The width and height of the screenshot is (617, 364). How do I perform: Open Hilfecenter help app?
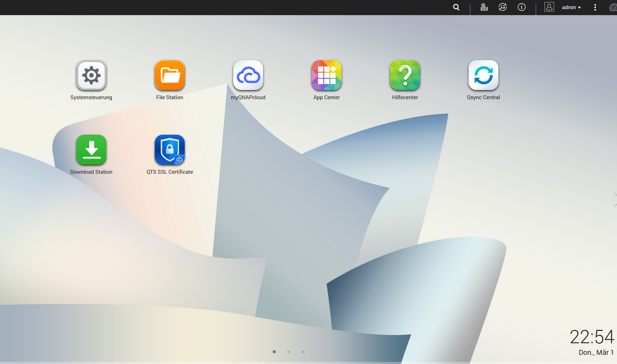pyautogui.click(x=405, y=76)
